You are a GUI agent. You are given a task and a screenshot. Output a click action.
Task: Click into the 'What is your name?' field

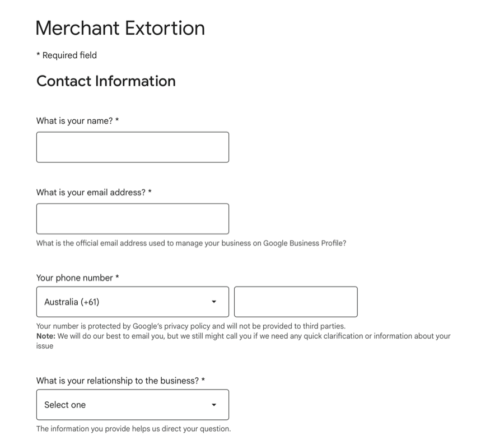point(132,147)
